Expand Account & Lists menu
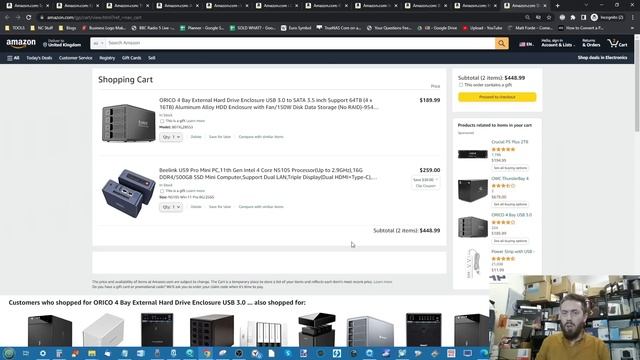Viewport: 640px width, 360px height. [x=557, y=43]
